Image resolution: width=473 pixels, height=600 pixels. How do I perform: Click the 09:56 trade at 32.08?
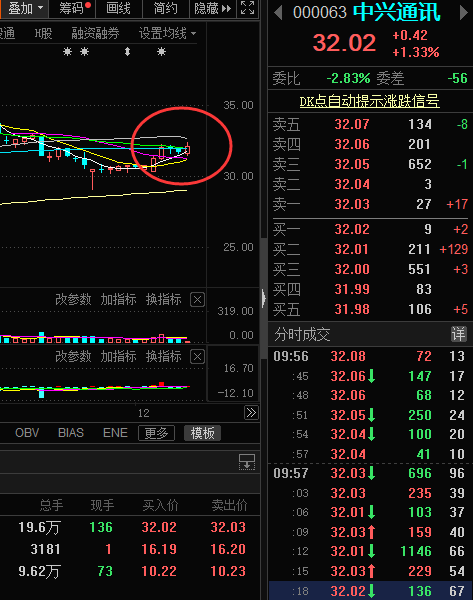point(370,356)
